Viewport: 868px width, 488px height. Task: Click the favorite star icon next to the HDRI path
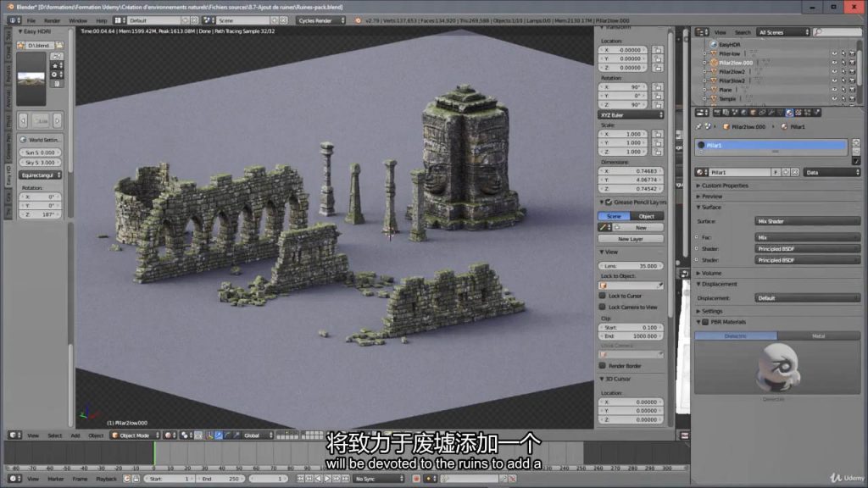coord(21,46)
